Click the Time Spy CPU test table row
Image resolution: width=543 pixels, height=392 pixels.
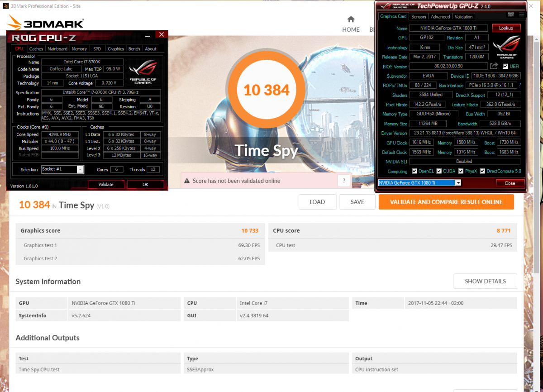(266, 370)
